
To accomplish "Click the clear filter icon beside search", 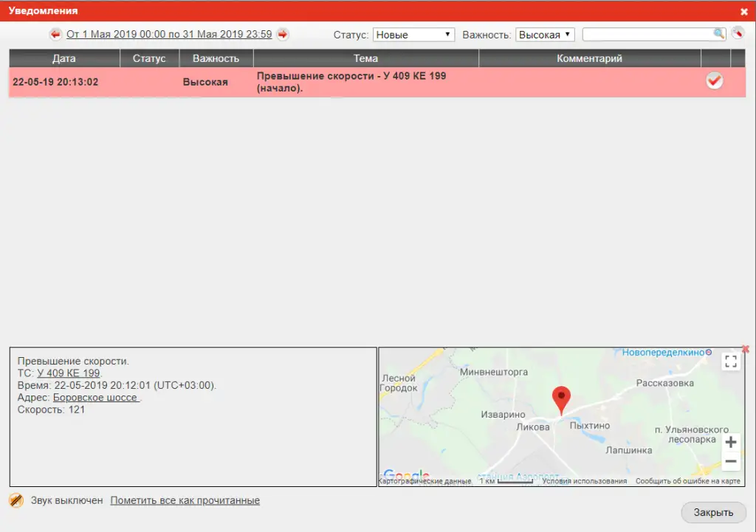I will point(738,34).
